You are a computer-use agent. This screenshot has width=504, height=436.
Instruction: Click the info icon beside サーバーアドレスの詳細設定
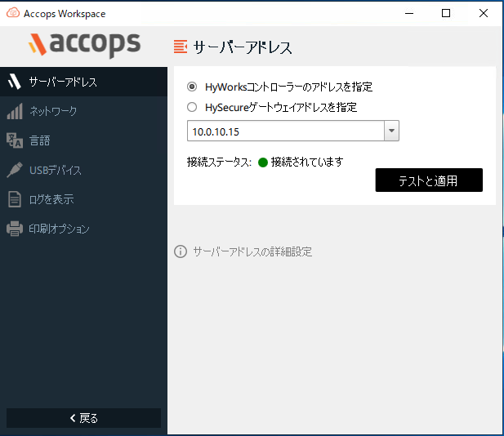click(181, 251)
